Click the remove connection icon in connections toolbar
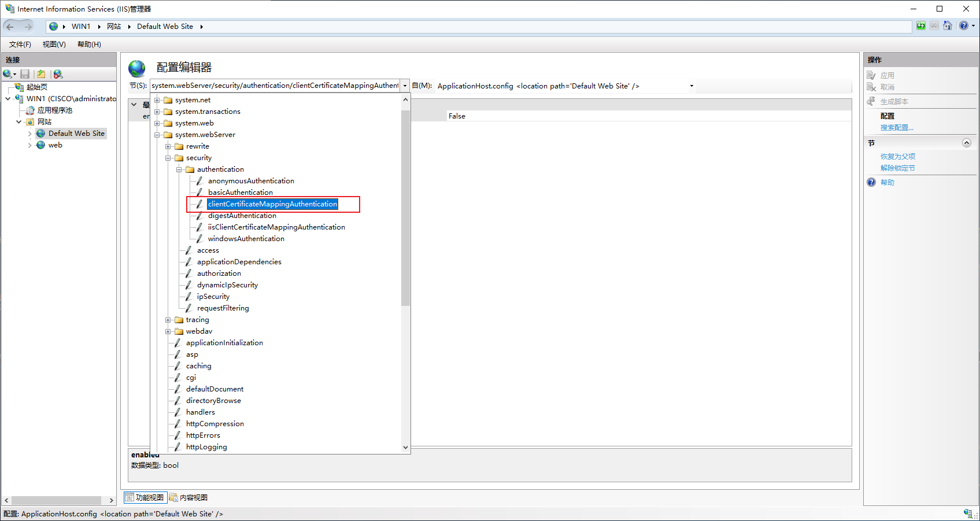Viewport: 980px width, 521px height. tap(58, 74)
